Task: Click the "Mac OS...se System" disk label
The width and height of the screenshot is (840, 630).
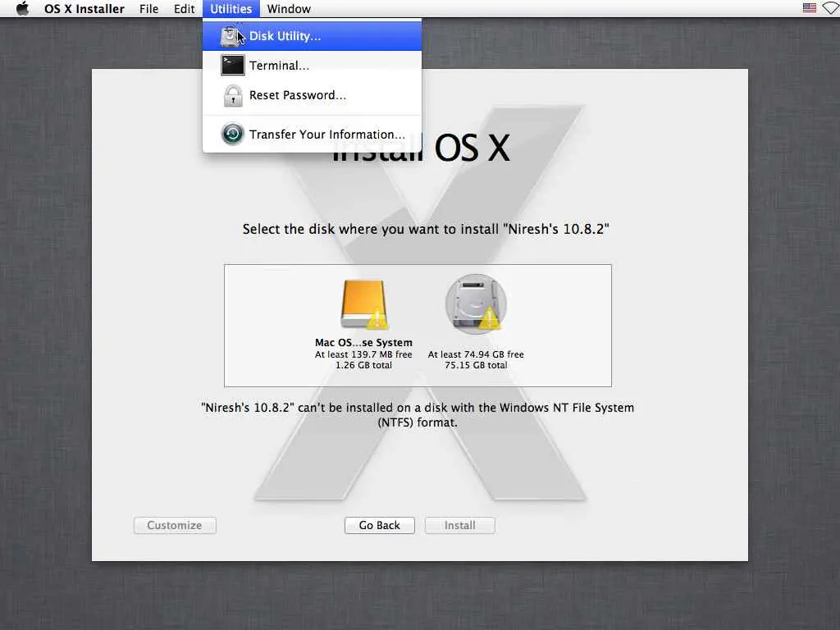Action: pyautogui.click(x=363, y=342)
